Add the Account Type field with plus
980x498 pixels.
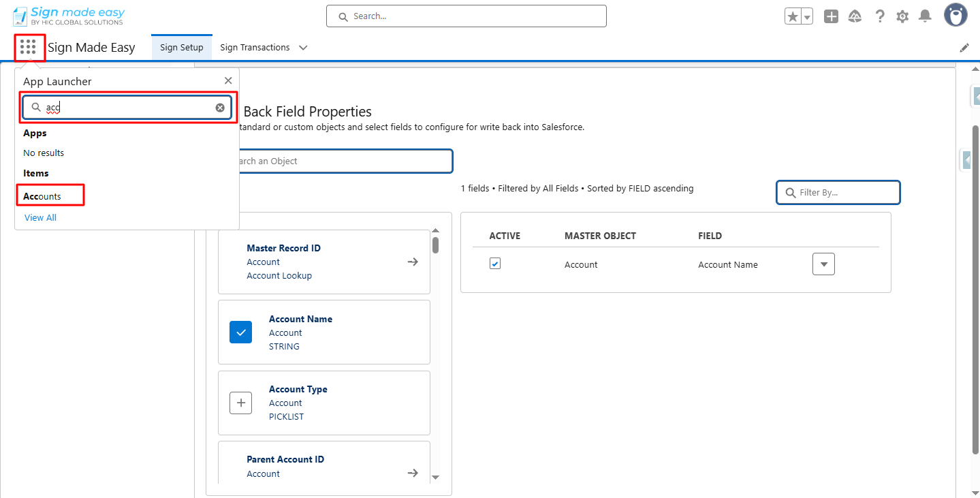click(x=240, y=403)
